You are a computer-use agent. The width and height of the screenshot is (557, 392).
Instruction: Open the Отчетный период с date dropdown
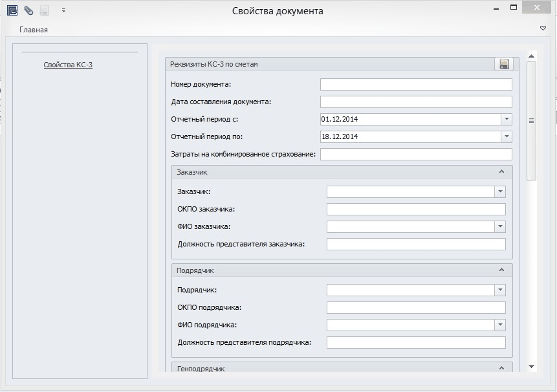coord(506,120)
